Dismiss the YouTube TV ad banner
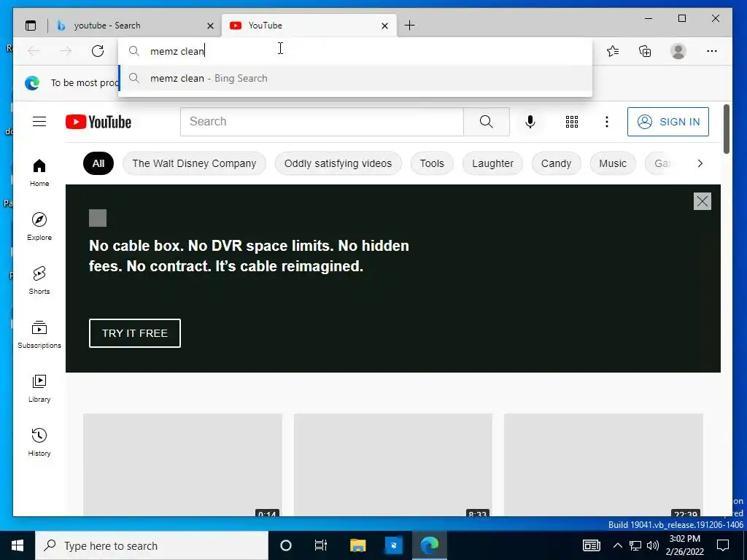Screen dimensions: 747x560 (703, 201)
